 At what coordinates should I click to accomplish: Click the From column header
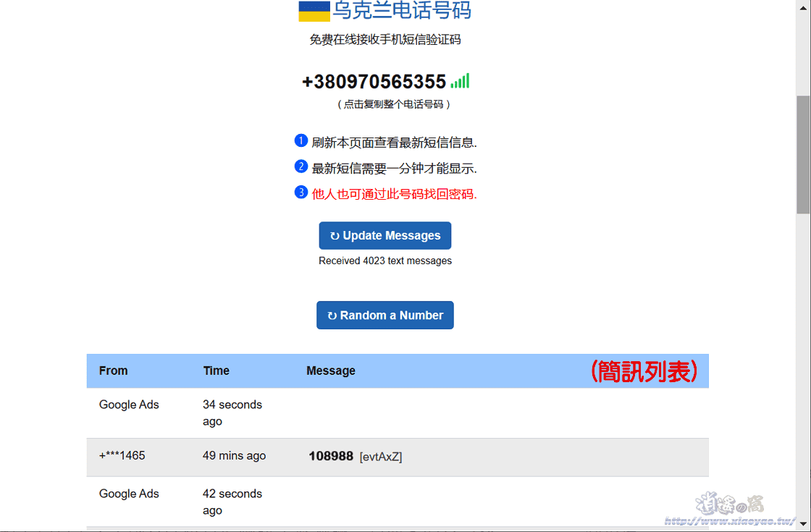point(114,371)
